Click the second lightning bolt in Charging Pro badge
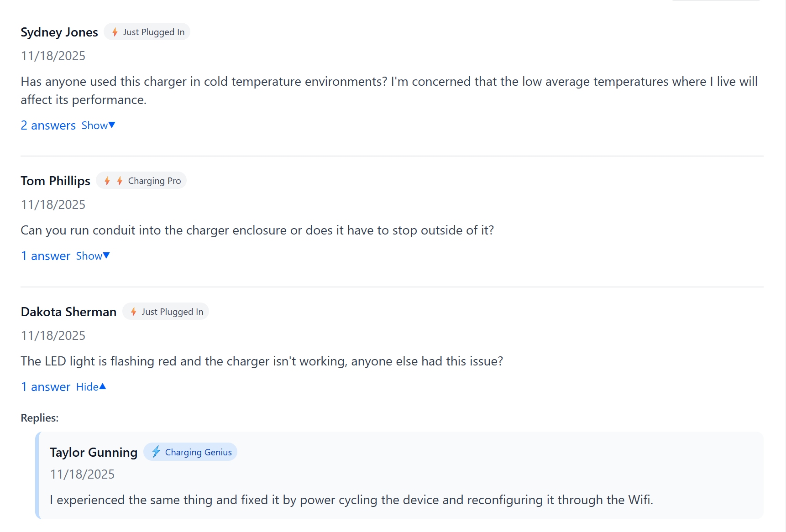The width and height of the screenshot is (786, 532). [x=119, y=181]
